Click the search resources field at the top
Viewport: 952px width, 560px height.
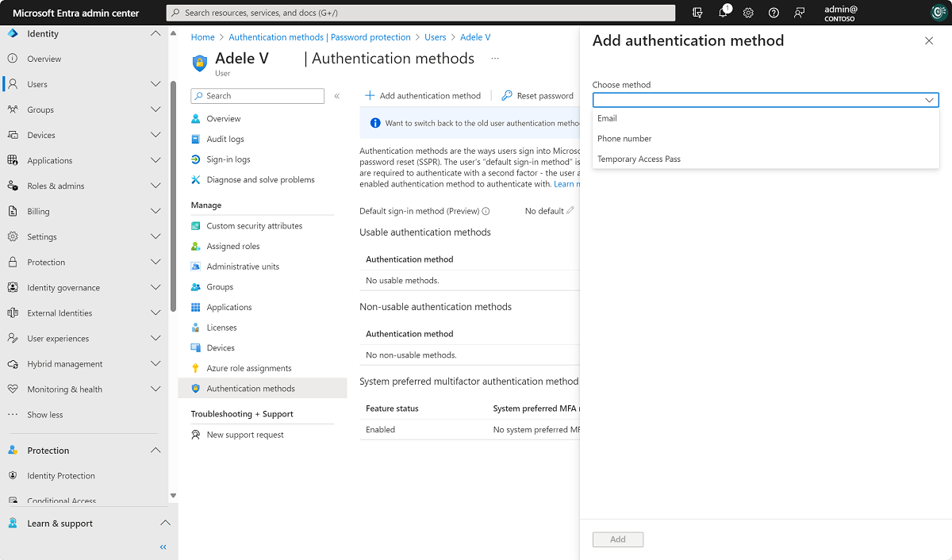tap(419, 12)
